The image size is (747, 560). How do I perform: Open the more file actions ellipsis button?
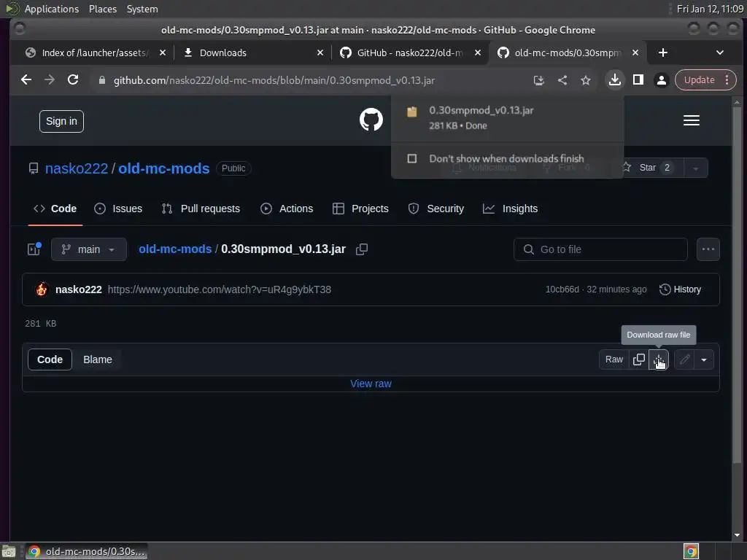point(708,249)
